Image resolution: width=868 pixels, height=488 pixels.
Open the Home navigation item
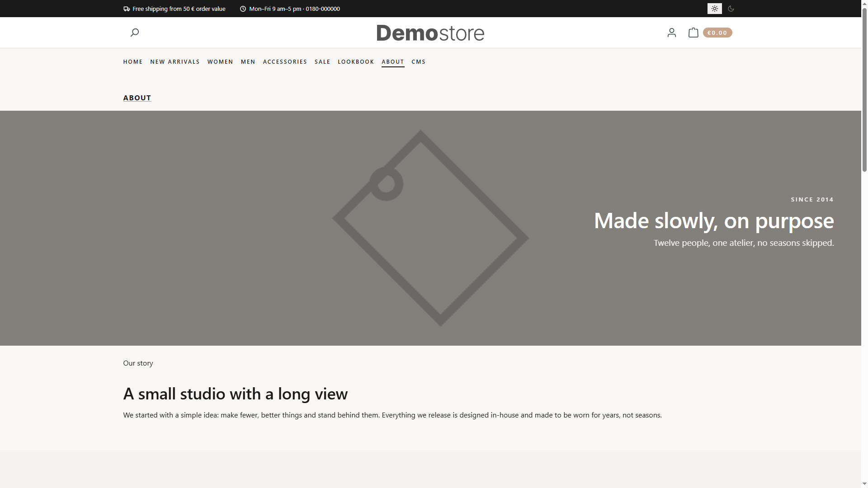pos(133,62)
